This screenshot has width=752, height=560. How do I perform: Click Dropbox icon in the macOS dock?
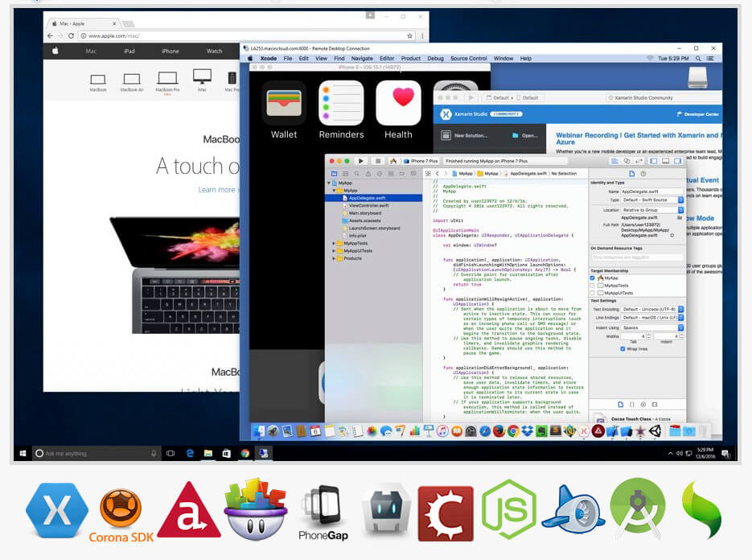pyautogui.click(x=527, y=431)
